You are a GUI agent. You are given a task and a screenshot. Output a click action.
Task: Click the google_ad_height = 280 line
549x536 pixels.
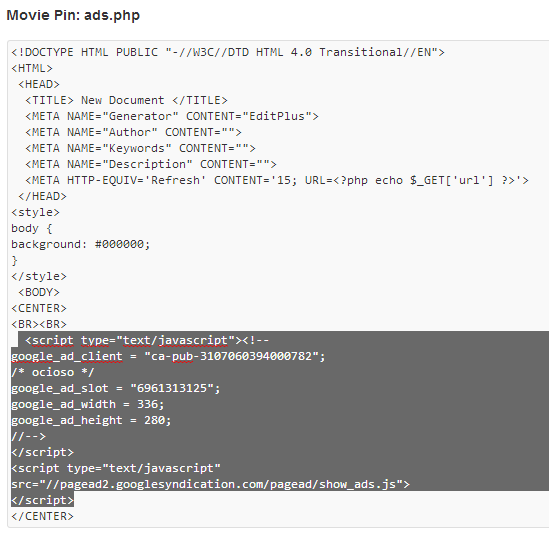(x=91, y=420)
